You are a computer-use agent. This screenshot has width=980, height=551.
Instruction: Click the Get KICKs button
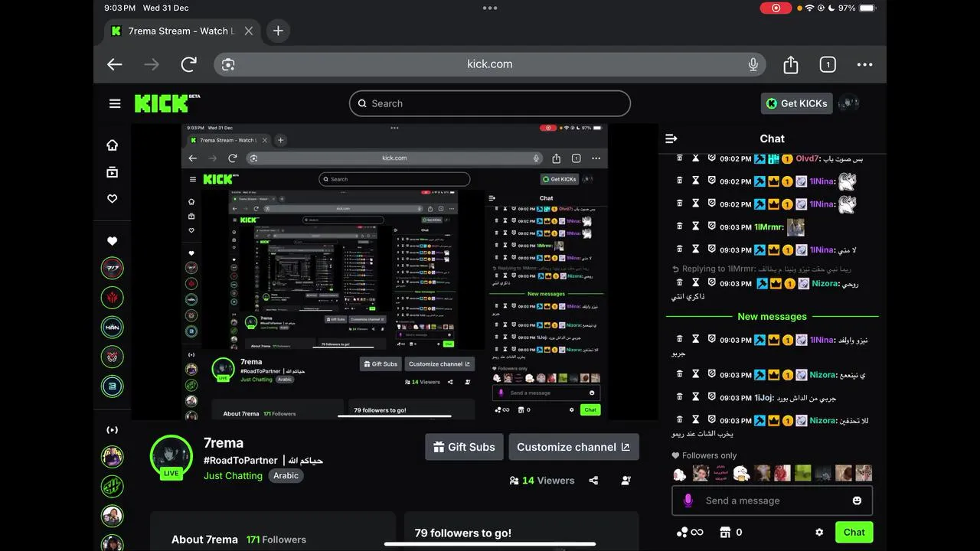tap(796, 103)
